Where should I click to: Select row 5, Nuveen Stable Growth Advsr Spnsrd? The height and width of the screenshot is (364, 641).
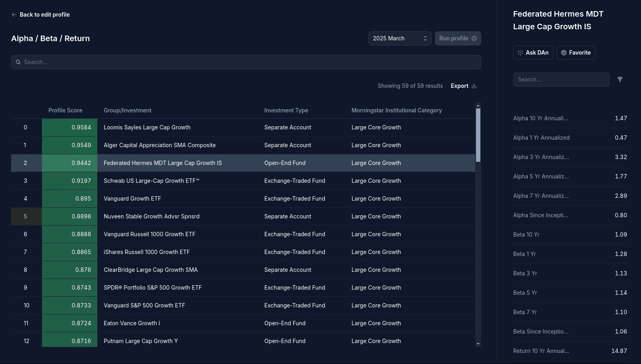click(x=152, y=216)
